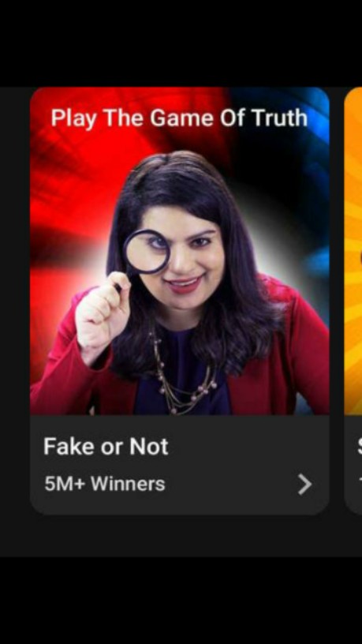Tap the footer of the partially visible right card
362x644 pixels.
click(x=353, y=464)
